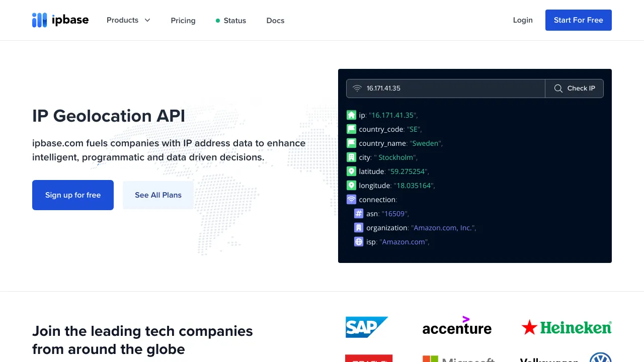This screenshot has width=644, height=362.
Task: Click the accenture logo
Action: point(457,326)
